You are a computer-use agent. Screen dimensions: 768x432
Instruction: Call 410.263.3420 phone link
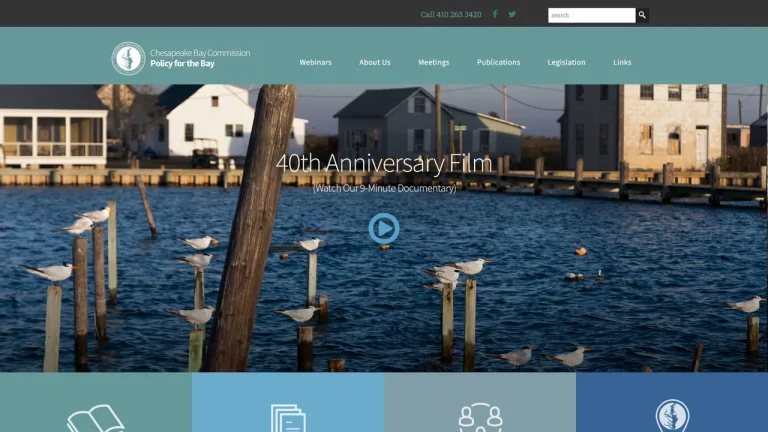pos(451,15)
